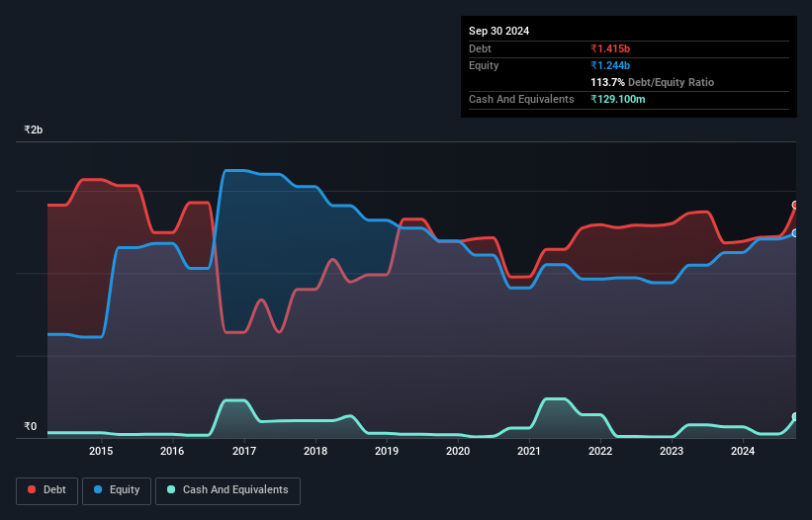The image size is (812, 520).
Task: Click the 2018 x-axis label
Action: tap(316, 451)
